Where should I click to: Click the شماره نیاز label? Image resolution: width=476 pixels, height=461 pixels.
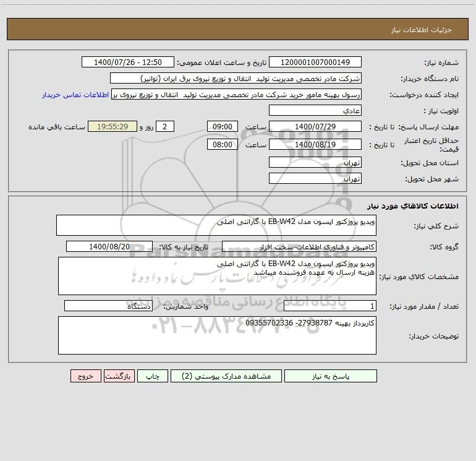coord(441,62)
